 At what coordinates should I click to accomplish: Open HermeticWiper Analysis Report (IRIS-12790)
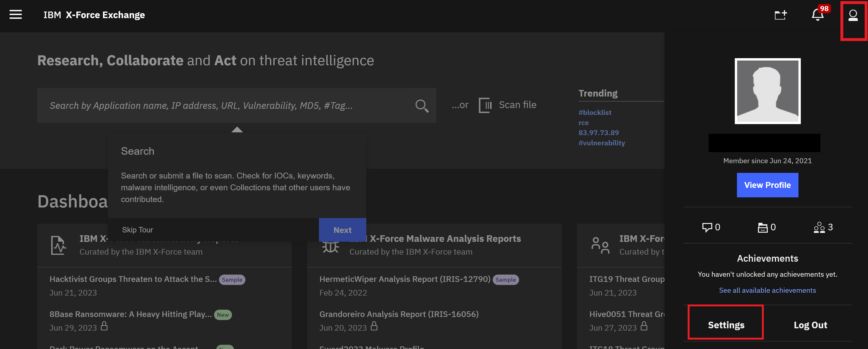pyautogui.click(x=405, y=279)
